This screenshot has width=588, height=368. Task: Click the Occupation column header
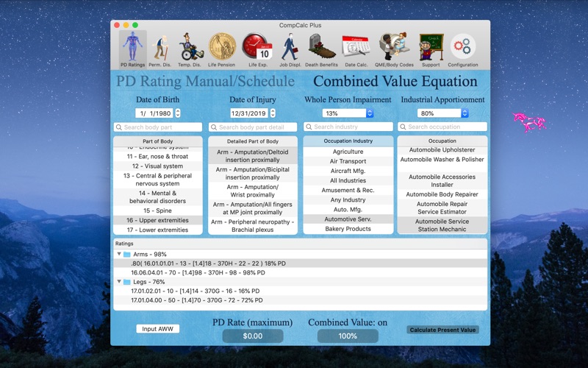tap(442, 141)
